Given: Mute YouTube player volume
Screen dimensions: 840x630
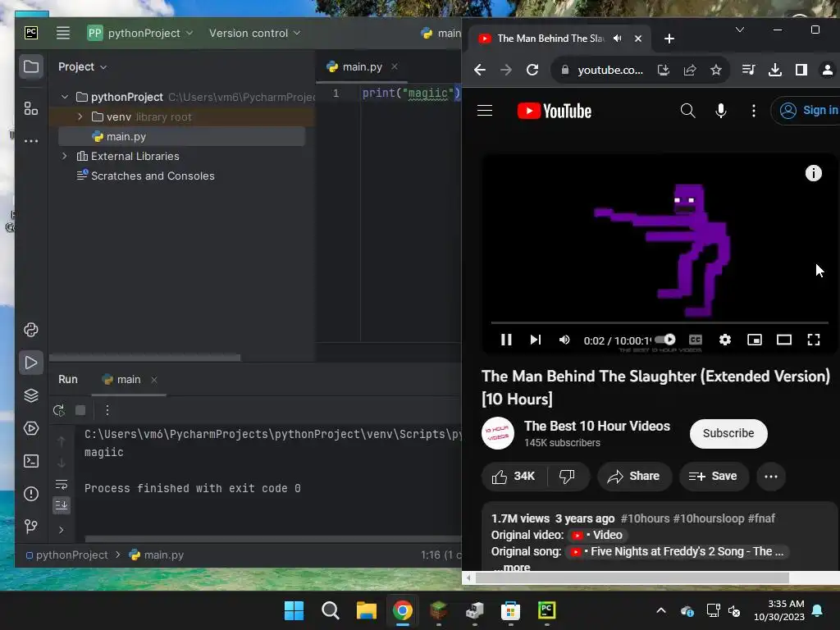Looking at the screenshot, I should (x=564, y=340).
